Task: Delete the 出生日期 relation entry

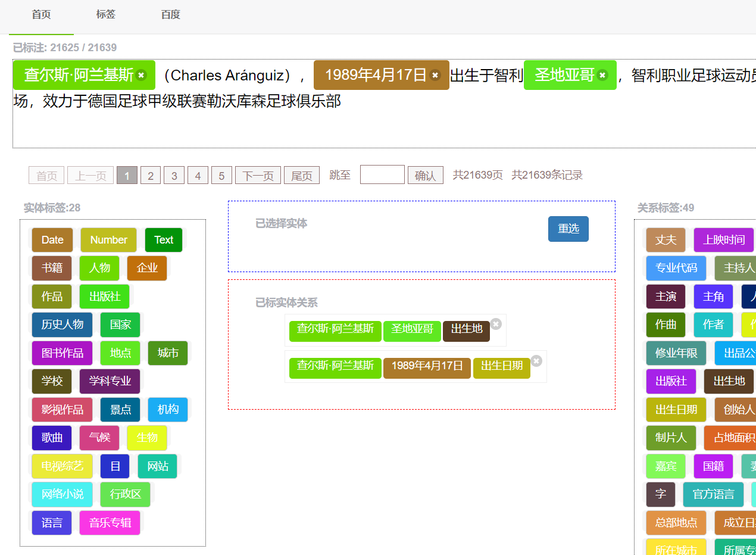Action: (536, 361)
